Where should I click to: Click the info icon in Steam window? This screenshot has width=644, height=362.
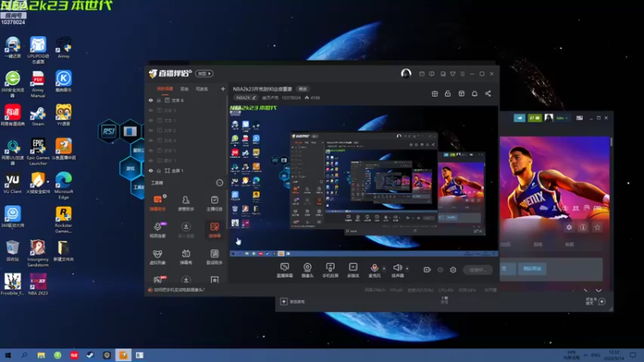[583, 227]
